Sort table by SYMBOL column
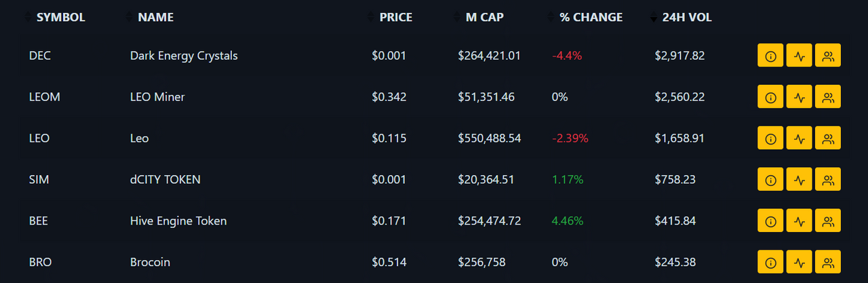The image size is (868, 283). (x=60, y=18)
